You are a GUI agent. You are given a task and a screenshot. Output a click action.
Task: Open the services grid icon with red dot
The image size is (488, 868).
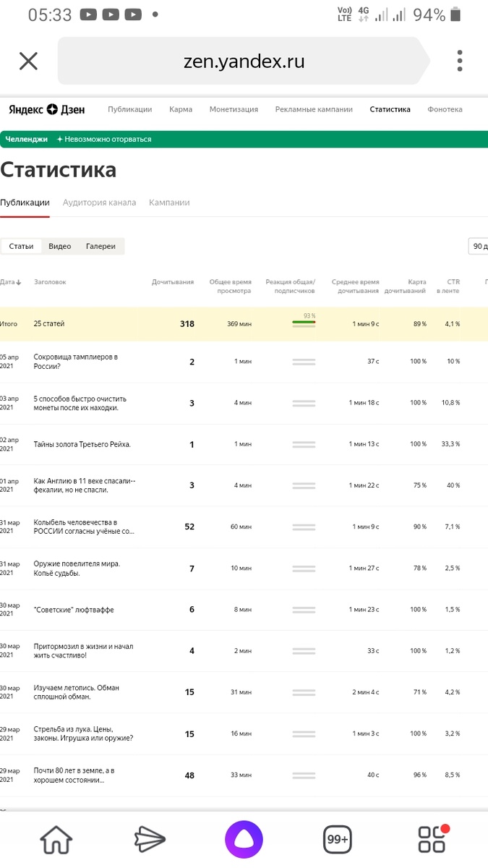pos(432,839)
